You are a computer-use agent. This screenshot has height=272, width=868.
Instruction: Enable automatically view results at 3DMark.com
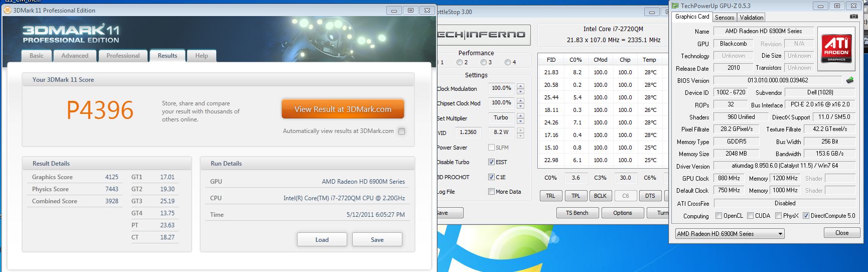[401, 131]
